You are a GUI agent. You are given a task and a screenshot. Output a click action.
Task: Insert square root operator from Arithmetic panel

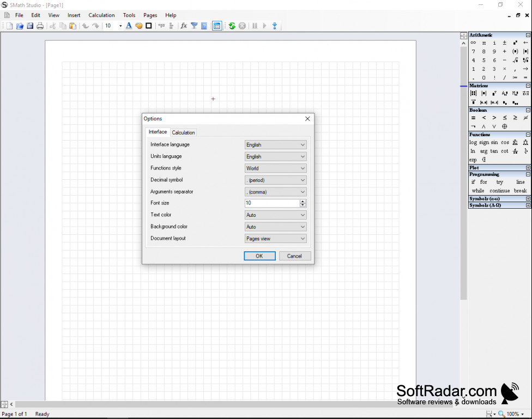515,60
